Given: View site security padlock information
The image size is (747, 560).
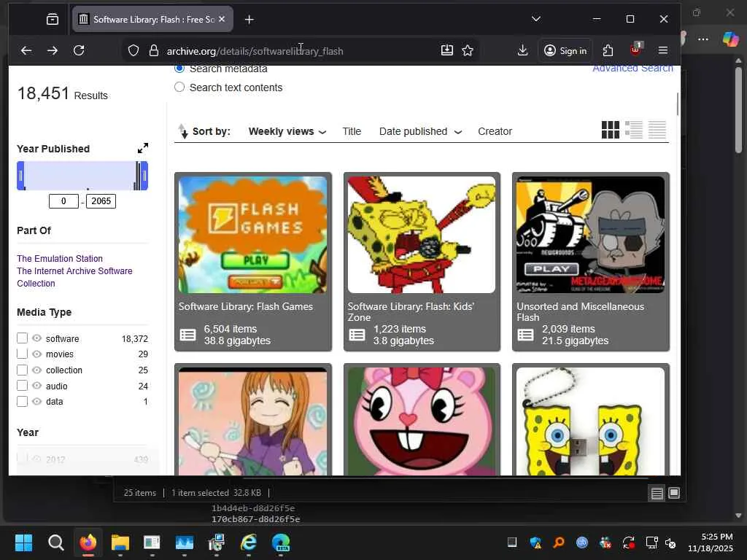Looking at the screenshot, I should 153,50.
